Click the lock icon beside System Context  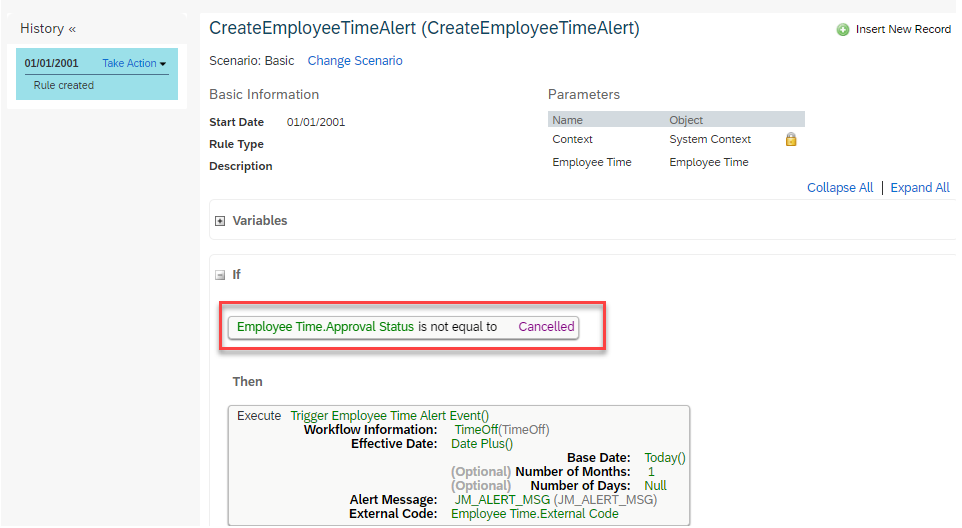791,139
